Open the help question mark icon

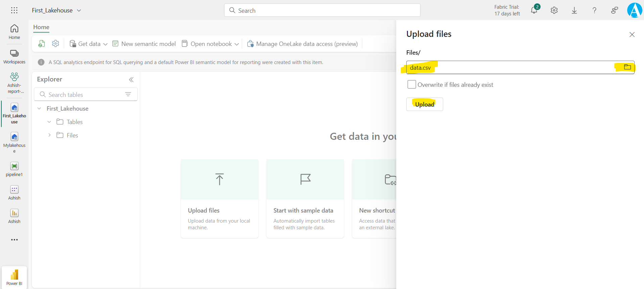point(594,10)
